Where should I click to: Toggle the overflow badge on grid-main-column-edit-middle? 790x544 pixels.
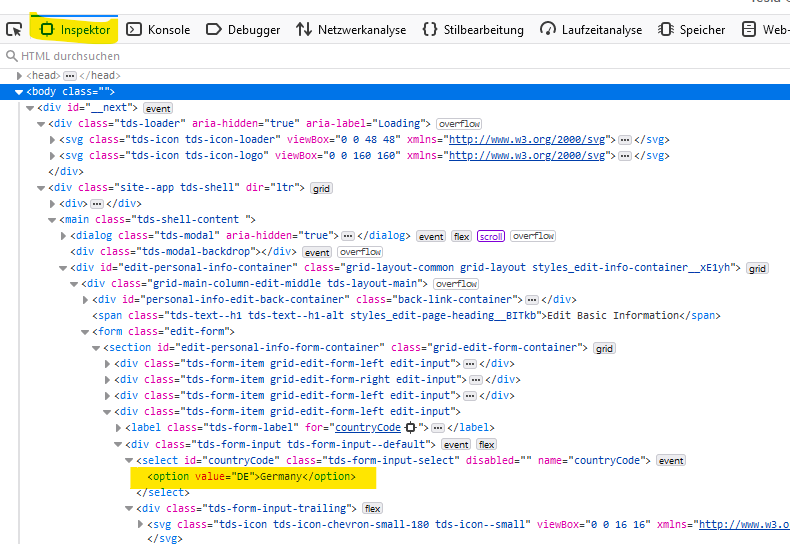(x=456, y=284)
